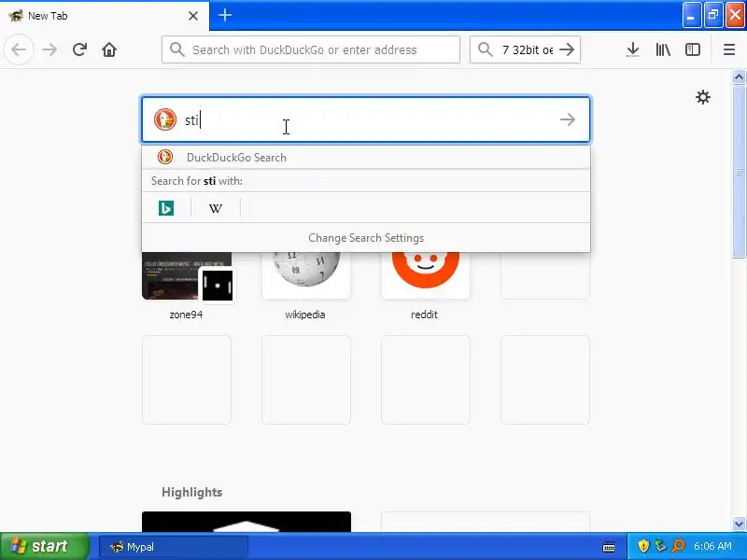This screenshot has width=747, height=560.
Task: Open Change Search Settings
Action: (366, 238)
